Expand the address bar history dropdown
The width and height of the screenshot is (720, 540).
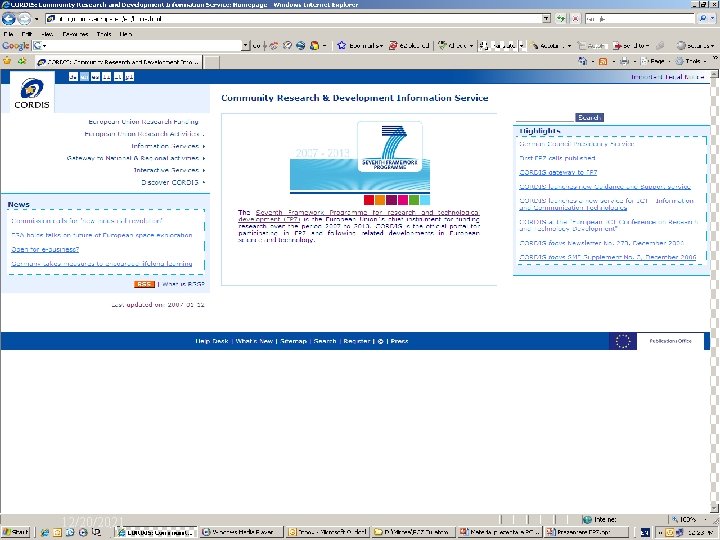tap(546, 19)
